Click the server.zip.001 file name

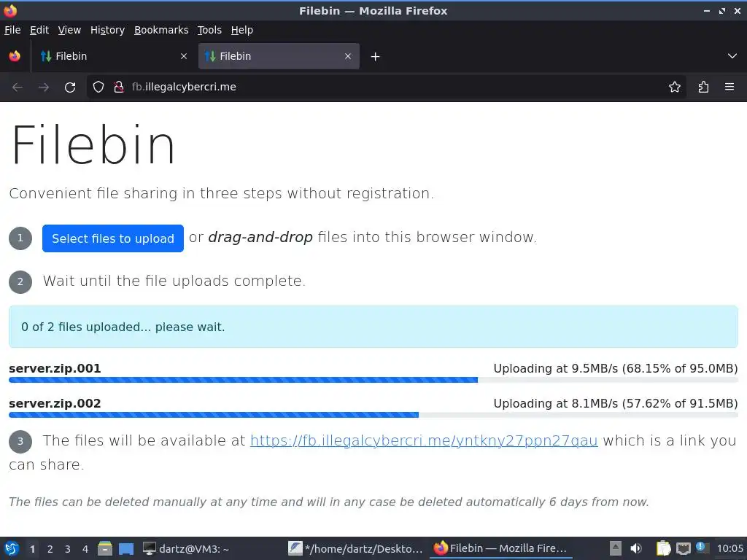[55, 368]
